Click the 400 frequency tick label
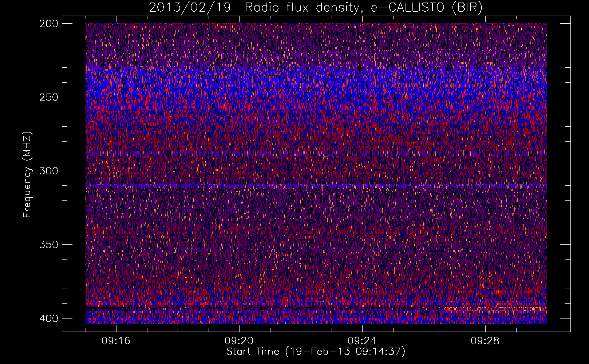Image resolution: width=589 pixels, height=364 pixels. click(x=48, y=318)
